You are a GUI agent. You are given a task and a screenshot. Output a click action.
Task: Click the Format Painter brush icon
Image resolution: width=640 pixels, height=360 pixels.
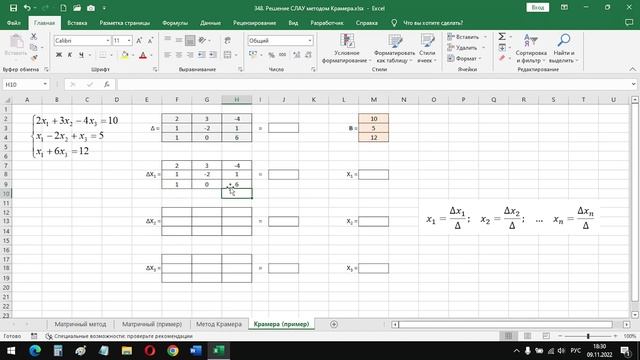coord(34,58)
